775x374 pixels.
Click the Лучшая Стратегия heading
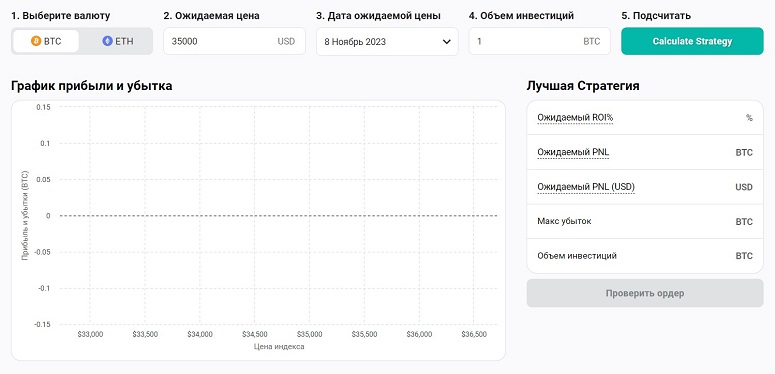(583, 85)
